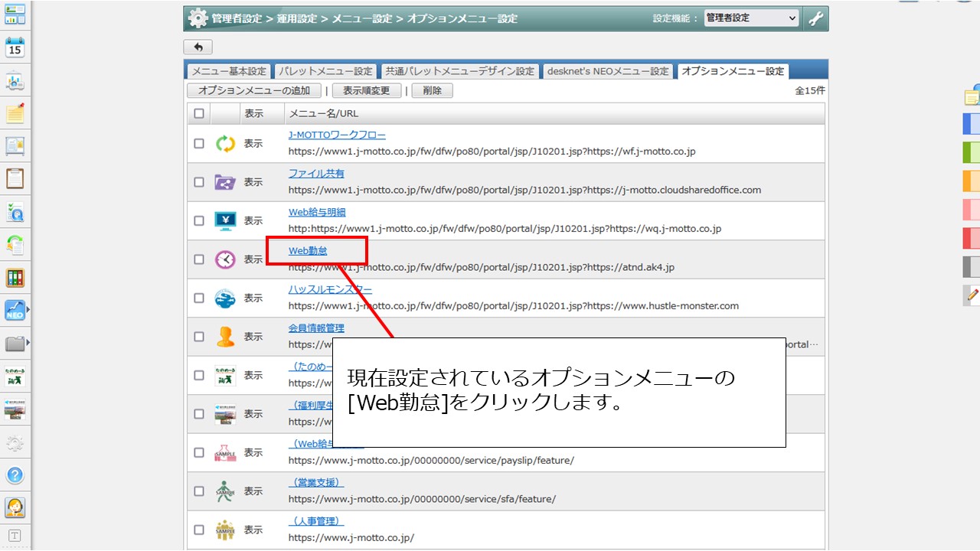Click the gear settings icon in the sidebar

(x=15, y=443)
